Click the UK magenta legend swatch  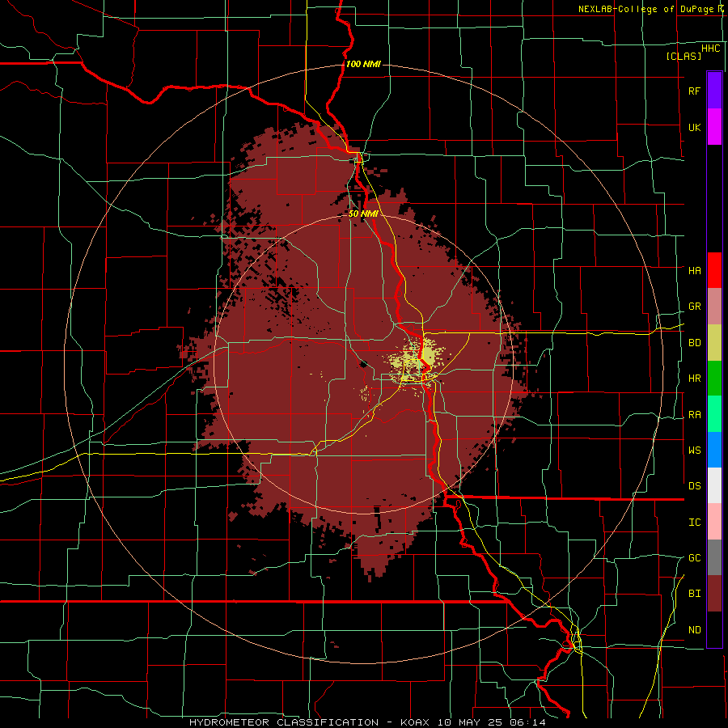point(714,127)
